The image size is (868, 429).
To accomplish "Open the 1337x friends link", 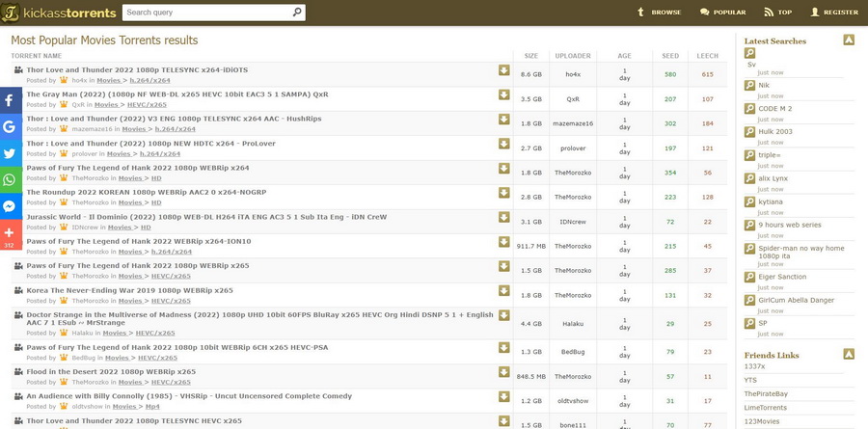I will pyautogui.click(x=754, y=366).
